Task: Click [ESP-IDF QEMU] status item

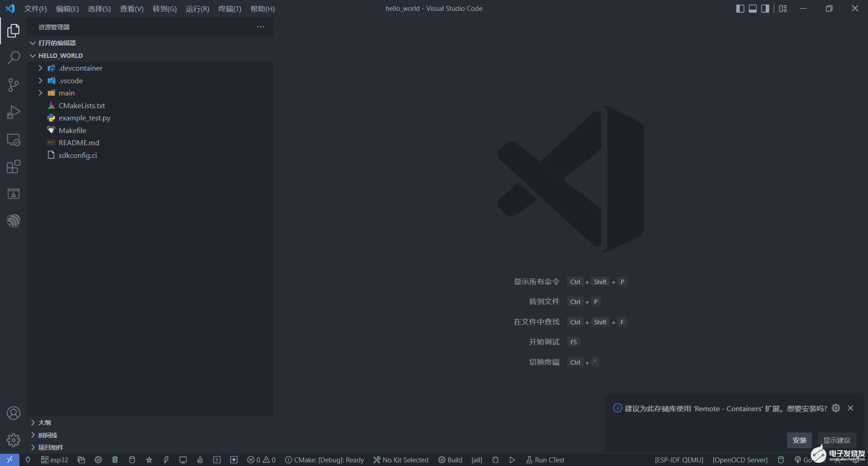Action: [x=679, y=460]
